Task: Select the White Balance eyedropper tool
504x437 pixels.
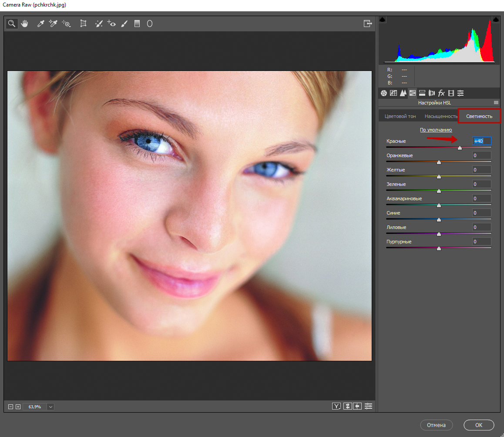Action: click(x=40, y=24)
